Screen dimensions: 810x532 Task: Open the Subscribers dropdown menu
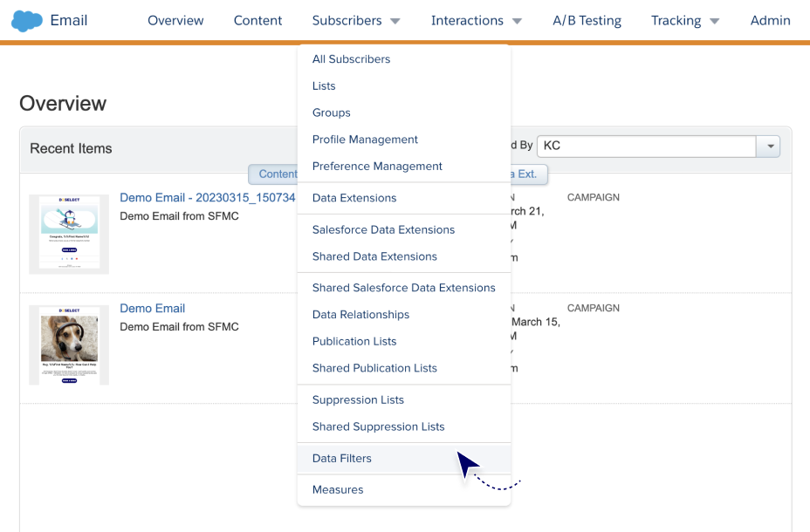(356, 20)
